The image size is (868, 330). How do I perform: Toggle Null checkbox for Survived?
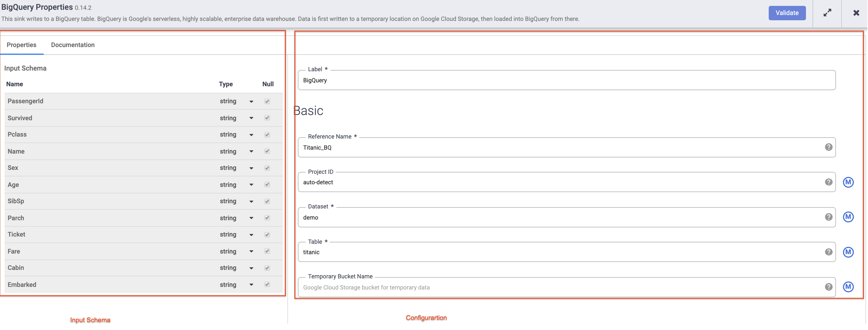tap(267, 118)
